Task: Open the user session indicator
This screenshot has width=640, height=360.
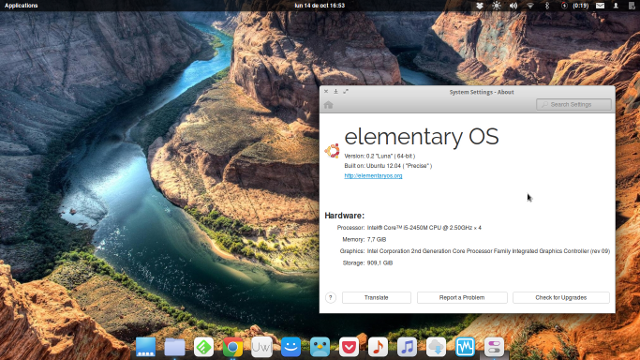Action: [616, 6]
